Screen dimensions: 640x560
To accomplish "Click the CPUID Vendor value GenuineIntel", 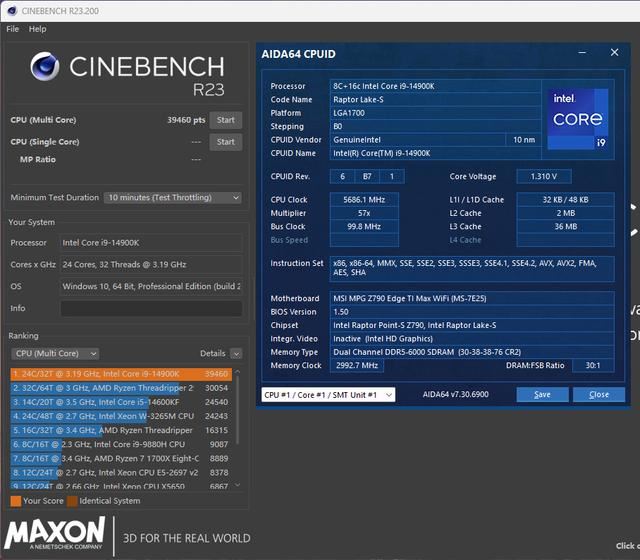I will [x=417, y=140].
